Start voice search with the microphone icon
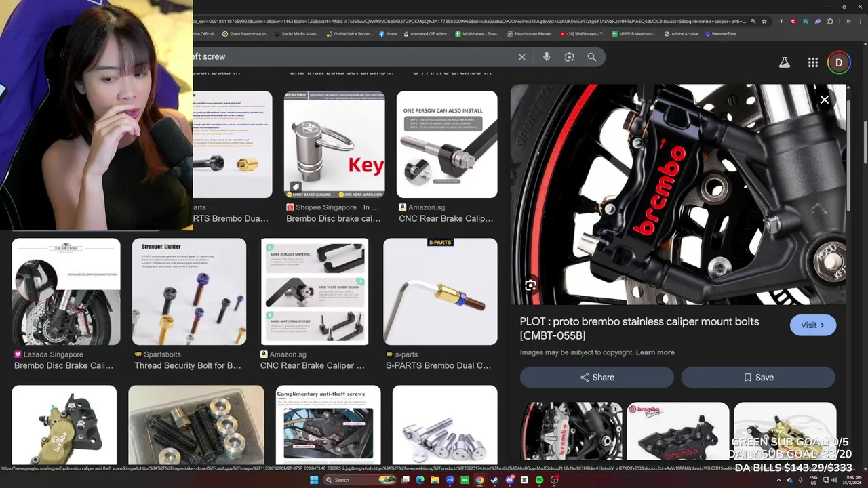This screenshot has width=868, height=488. [547, 57]
